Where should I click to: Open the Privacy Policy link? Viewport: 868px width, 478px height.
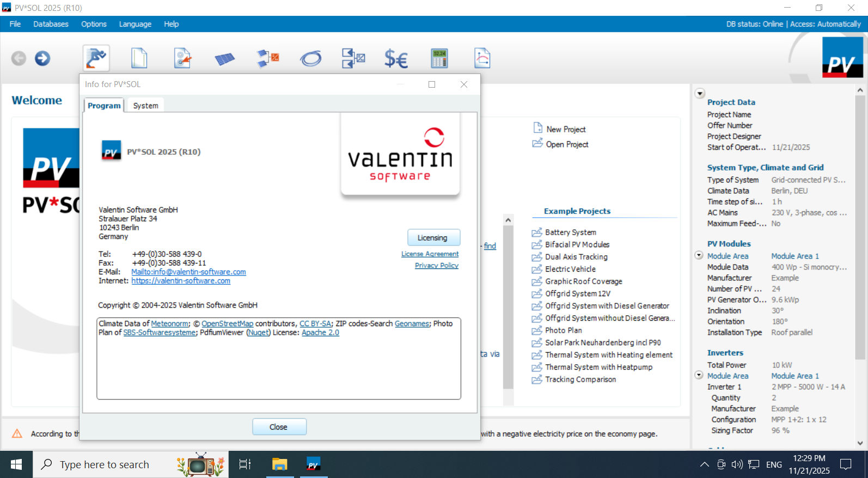tap(437, 265)
